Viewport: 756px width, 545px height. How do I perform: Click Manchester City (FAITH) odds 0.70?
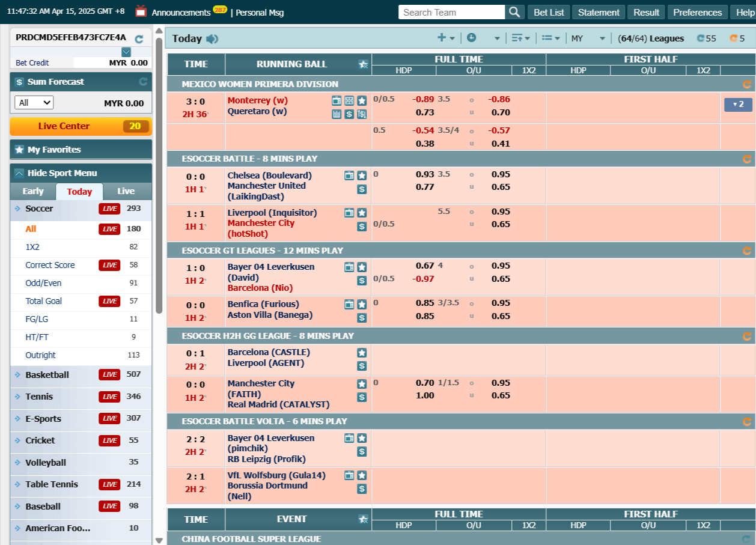[425, 383]
